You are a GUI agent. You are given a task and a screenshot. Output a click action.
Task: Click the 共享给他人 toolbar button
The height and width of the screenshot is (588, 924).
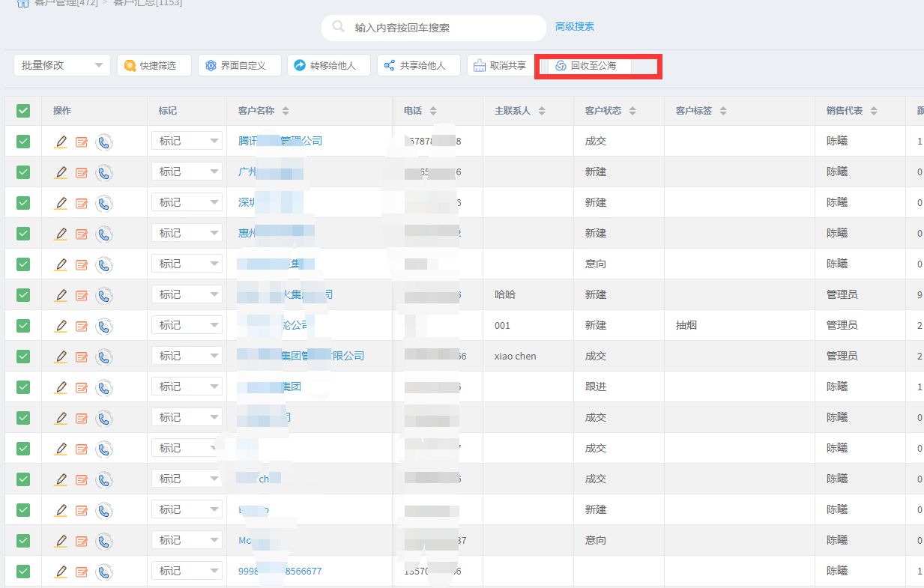414,65
